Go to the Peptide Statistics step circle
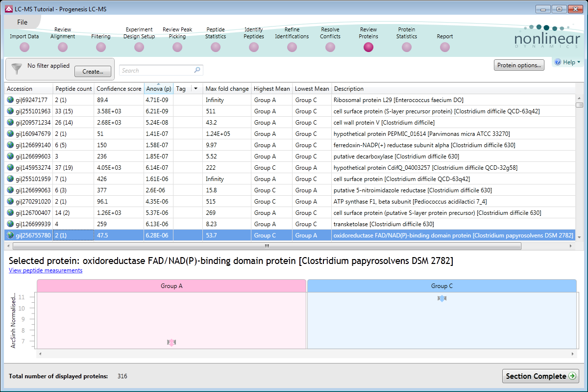This screenshot has height=392, width=588. (216, 47)
